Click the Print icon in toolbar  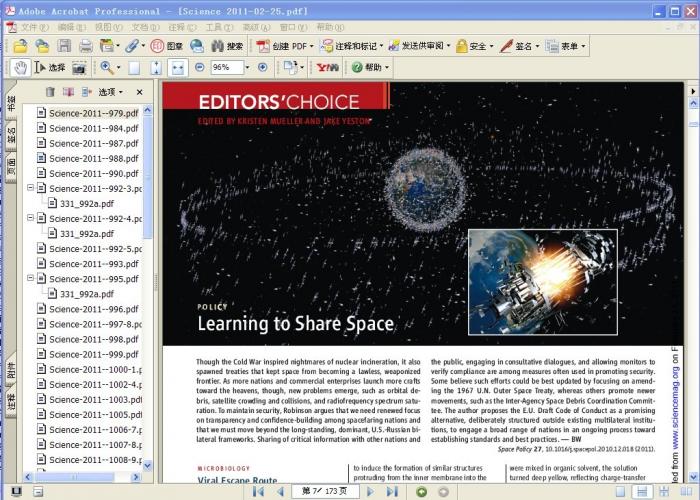pos(85,46)
